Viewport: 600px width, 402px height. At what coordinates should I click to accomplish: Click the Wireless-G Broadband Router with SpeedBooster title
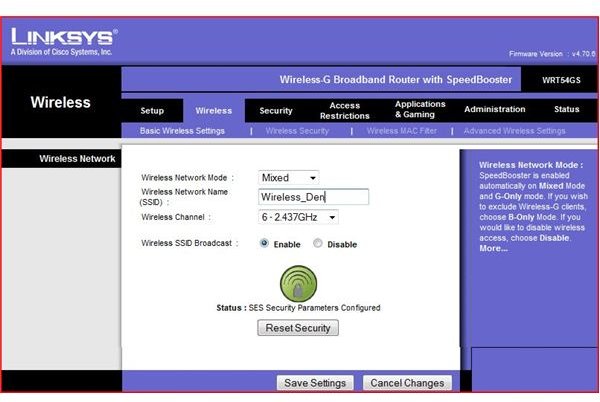[x=396, y=80]
